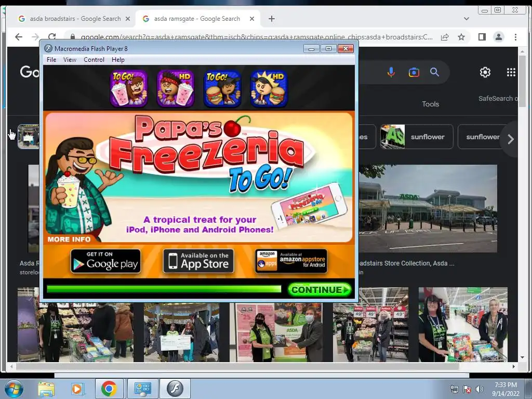
Task: Click the Available on the App Store badge
Action: pyautogui.click(x=198, y=261)
